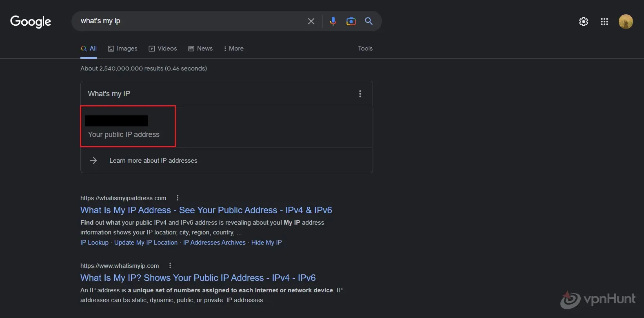Select the All results tab
Viewport: 644px width, 318px height.
pos(89,49)
